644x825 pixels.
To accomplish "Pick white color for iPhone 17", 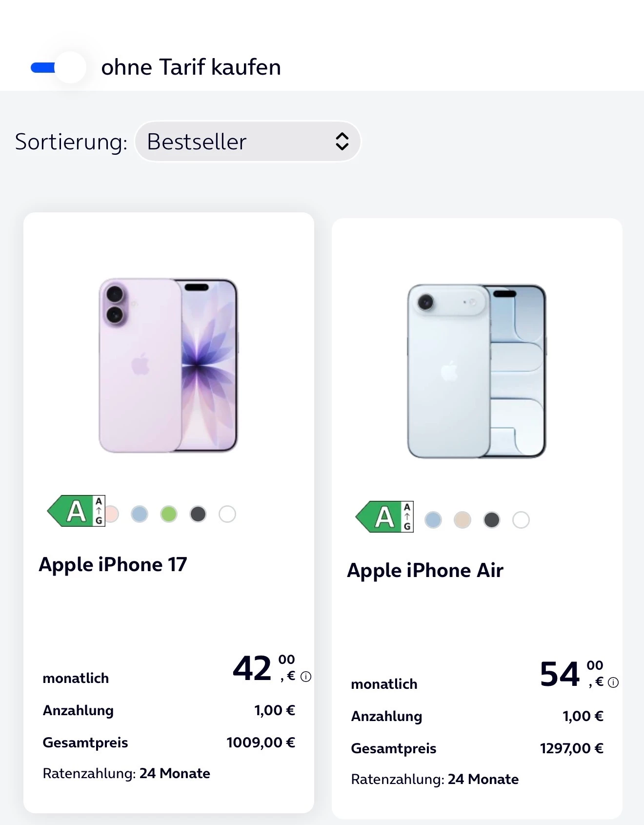I will pyautogui.click(x=227, y=514).
